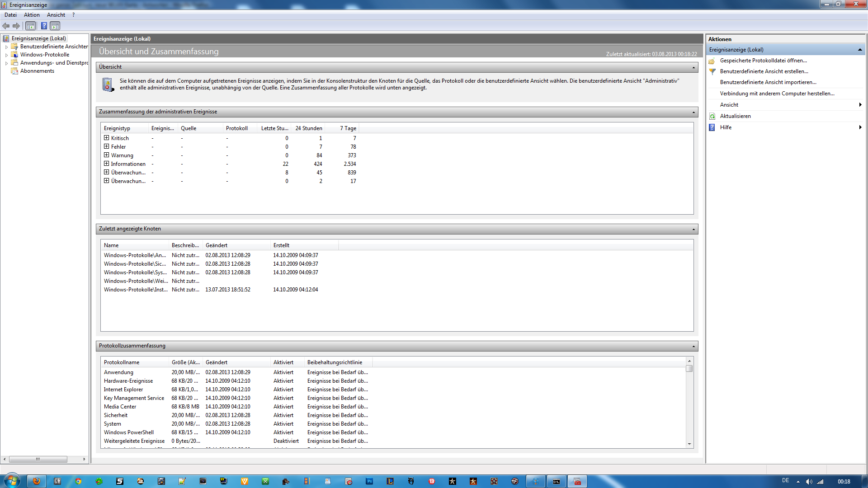Click the Aktualisieren refresh icon
Viewport: 868px width, 488px height.
[712, 116]
